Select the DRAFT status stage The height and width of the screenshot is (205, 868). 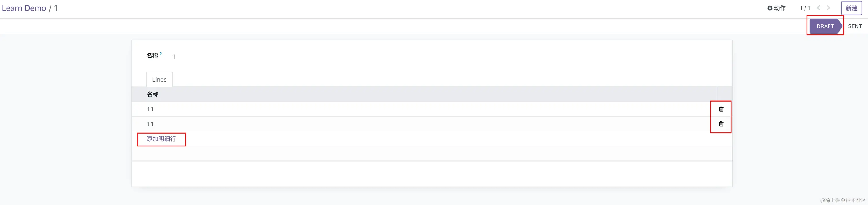pyautogui.click(x=826, y=26)
